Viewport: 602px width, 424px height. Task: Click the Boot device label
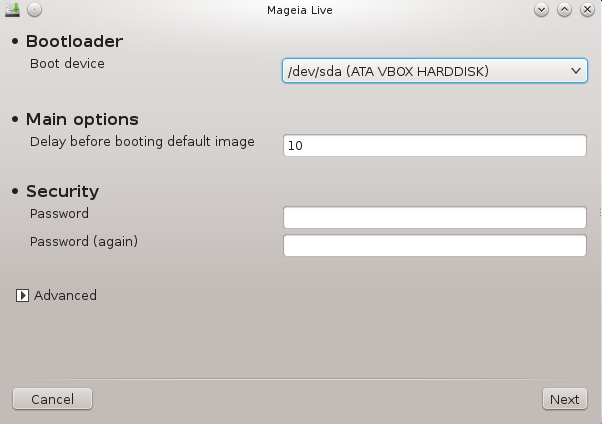(67, 63)
